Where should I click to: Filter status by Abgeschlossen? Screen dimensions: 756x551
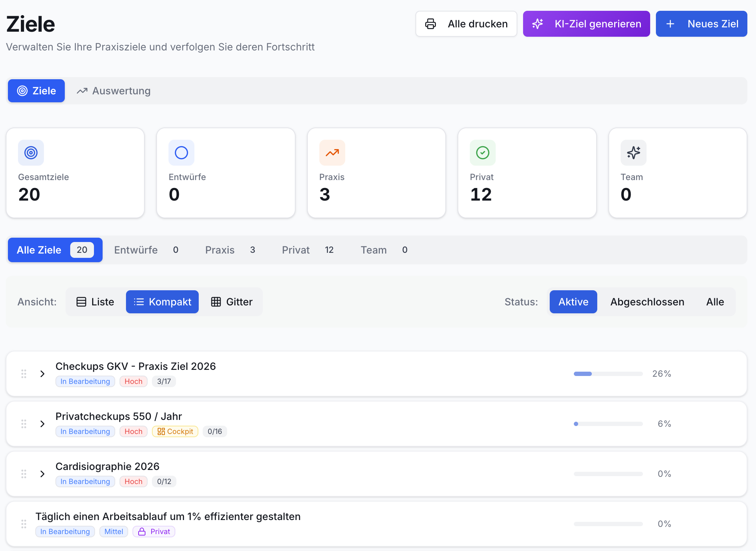click(647, 302)
